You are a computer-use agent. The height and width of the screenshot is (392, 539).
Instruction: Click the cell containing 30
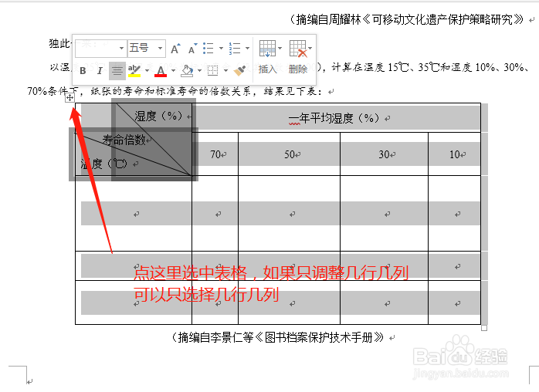[384, 154]
